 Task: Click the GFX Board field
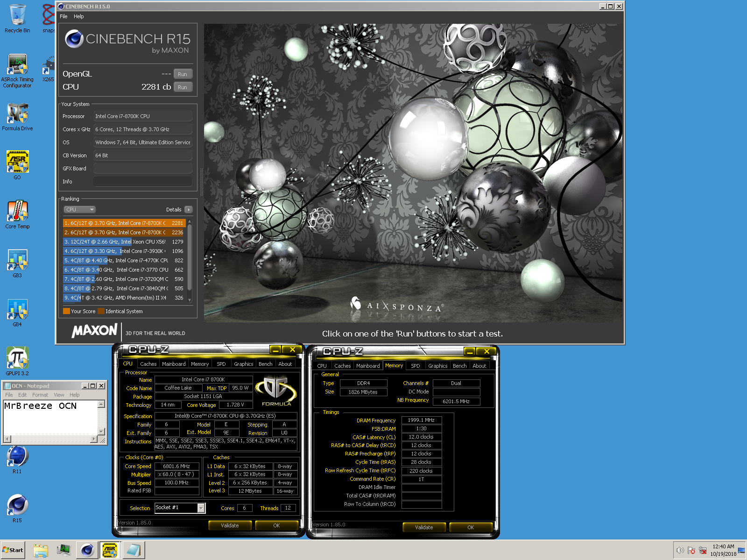(143, 168)
